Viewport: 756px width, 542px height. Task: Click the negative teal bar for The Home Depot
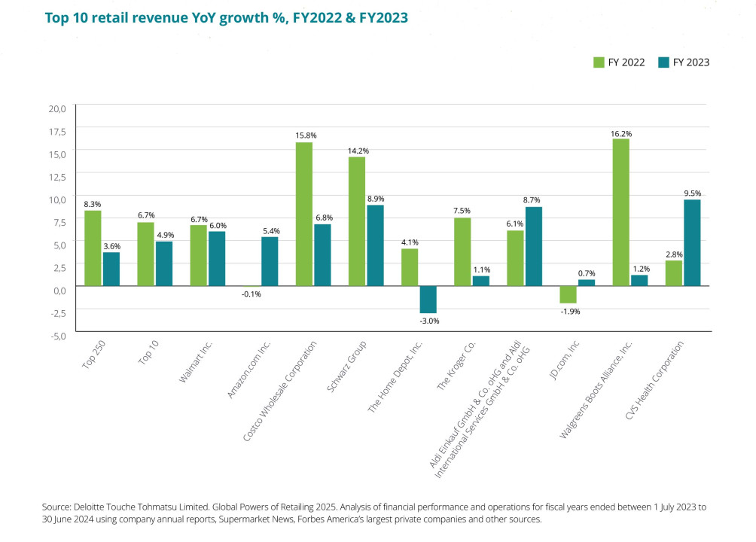pos(428,300)
